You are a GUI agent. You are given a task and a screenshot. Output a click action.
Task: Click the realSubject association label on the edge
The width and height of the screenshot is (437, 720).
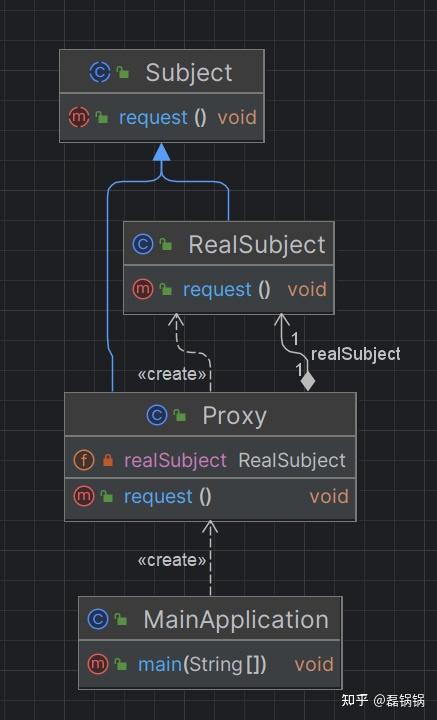coord(356,354)
